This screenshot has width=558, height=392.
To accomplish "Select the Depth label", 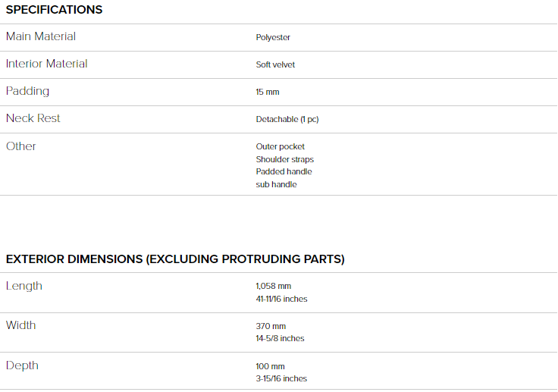I will 22,365.
